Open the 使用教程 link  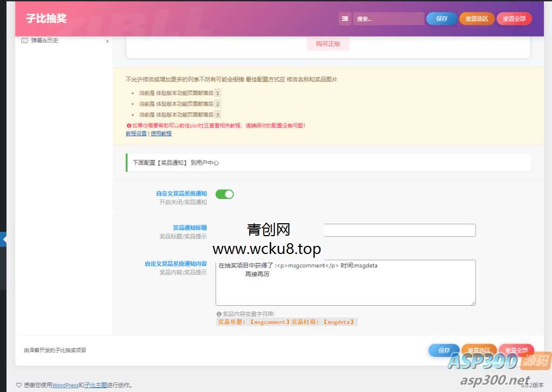[161, 133]
